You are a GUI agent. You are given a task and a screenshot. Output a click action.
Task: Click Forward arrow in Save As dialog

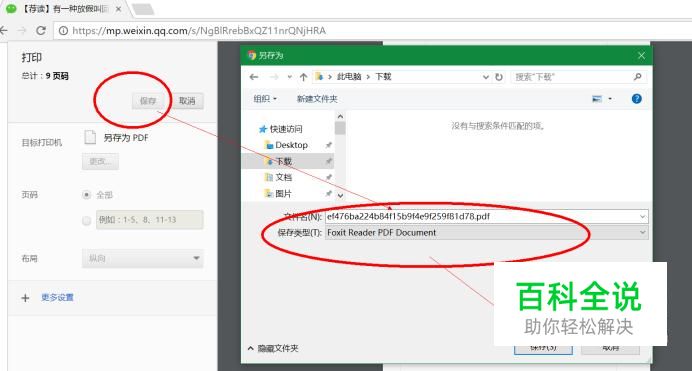coord(274,77)
